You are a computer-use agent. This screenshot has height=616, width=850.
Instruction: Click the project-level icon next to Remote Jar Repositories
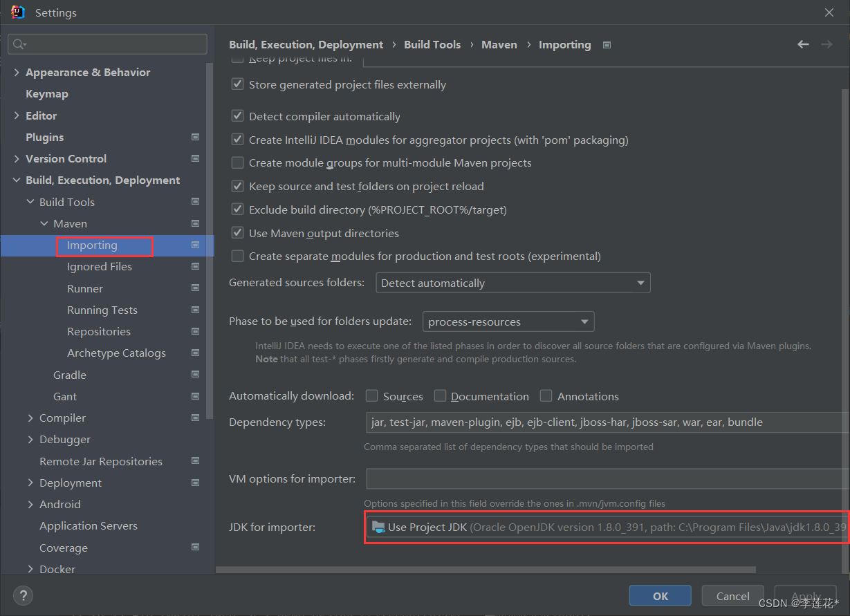click(196, 461)
